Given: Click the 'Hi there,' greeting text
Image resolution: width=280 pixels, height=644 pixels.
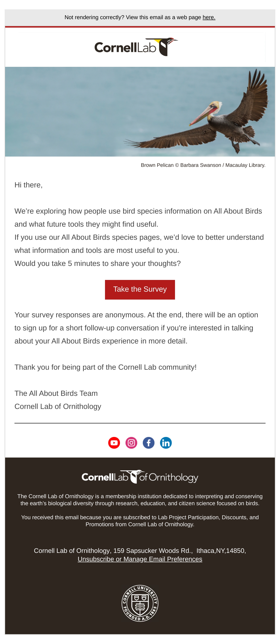Looking at the screenshot, I should tap(28, 185).
